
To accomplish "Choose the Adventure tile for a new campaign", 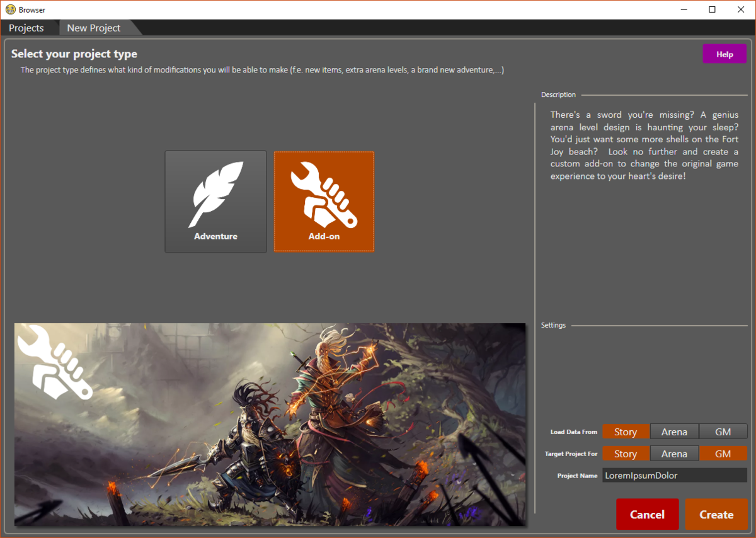I will click(x=215, y=202).
